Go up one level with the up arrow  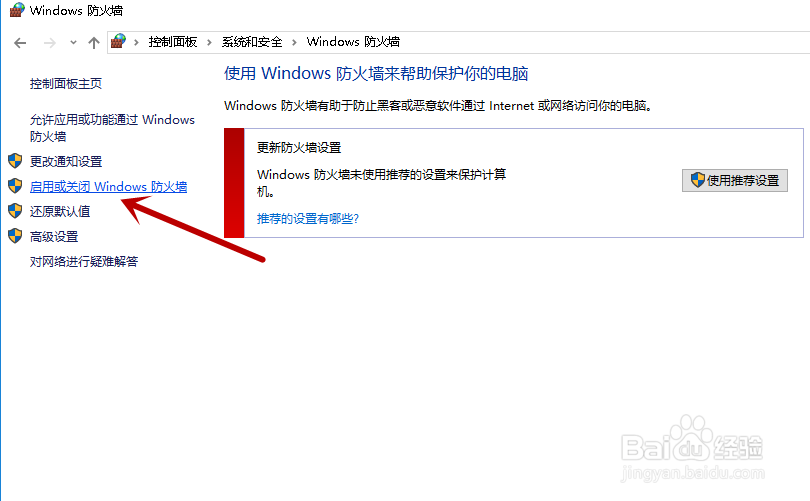point(94,43)
